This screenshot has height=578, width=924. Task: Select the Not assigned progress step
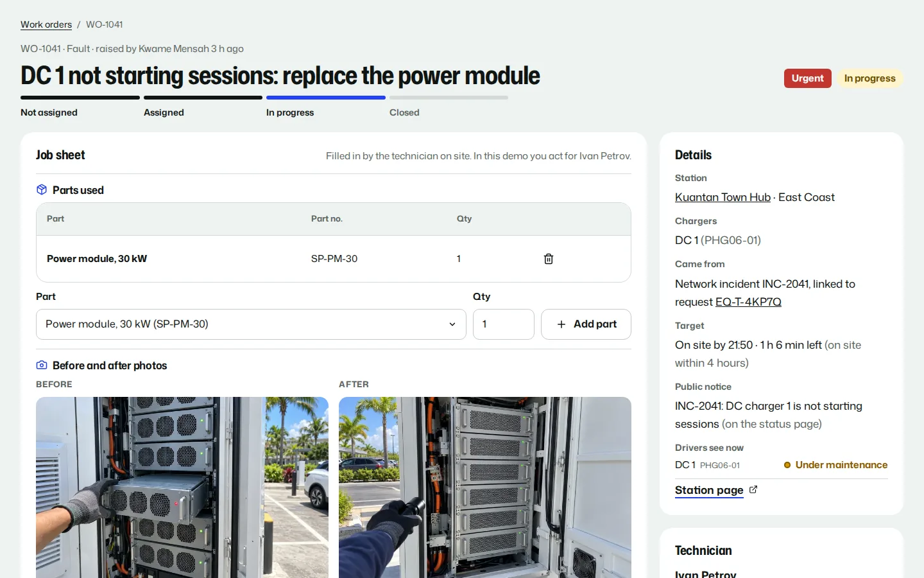(80, 107)
